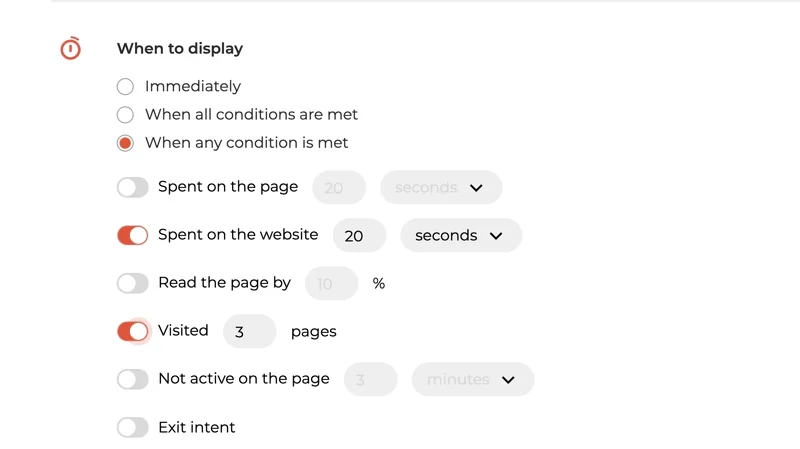Enable Not active on the page toggle
Screen dimensions: 800x449
(132, 379)
